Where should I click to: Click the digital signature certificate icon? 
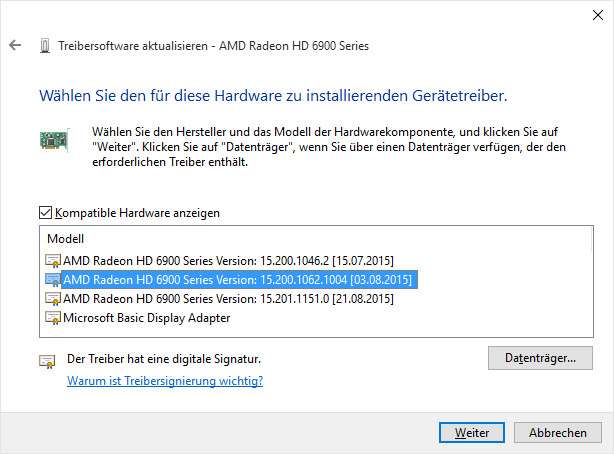click(46, 361)
